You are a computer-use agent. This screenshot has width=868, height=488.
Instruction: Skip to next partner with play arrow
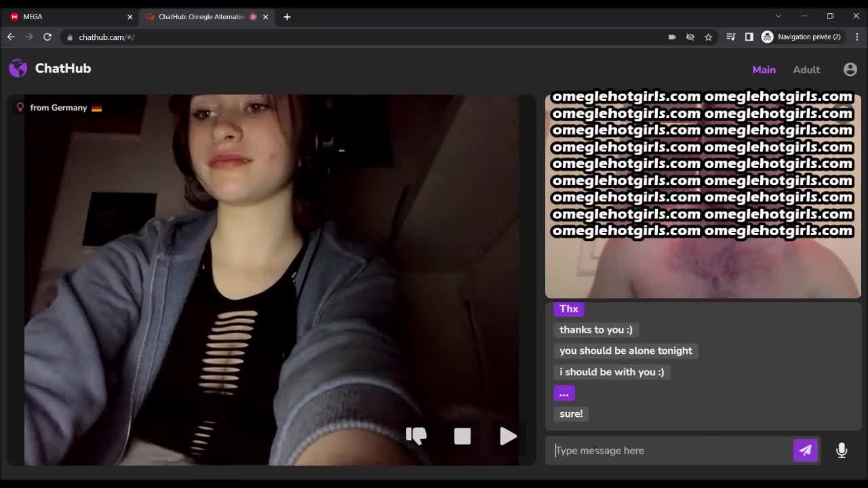[x=508, y=436]
